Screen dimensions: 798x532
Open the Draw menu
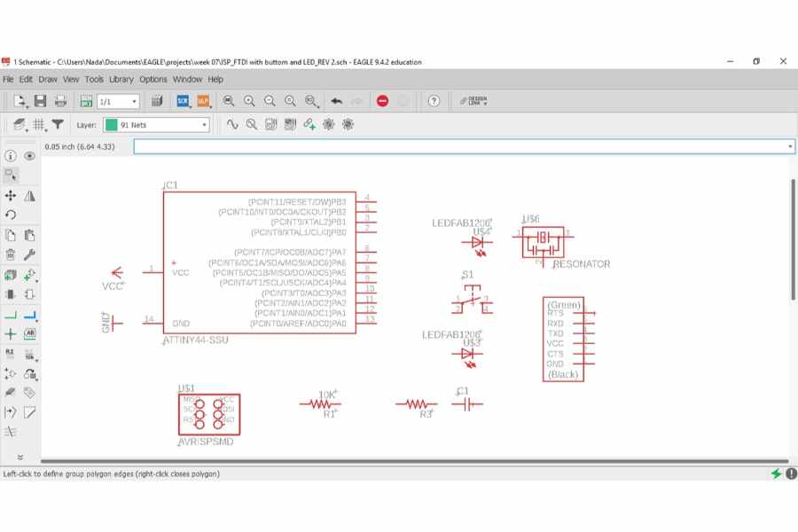(x=48, y=80)
